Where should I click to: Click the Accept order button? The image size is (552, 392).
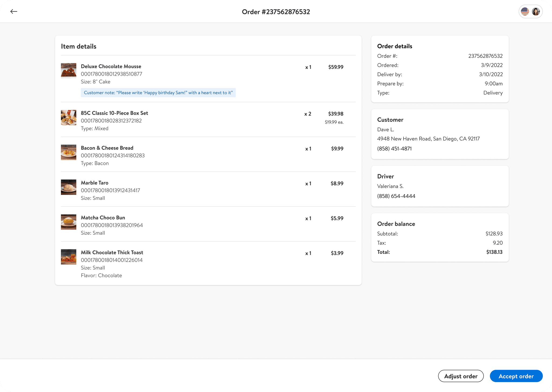pos(516,376)
